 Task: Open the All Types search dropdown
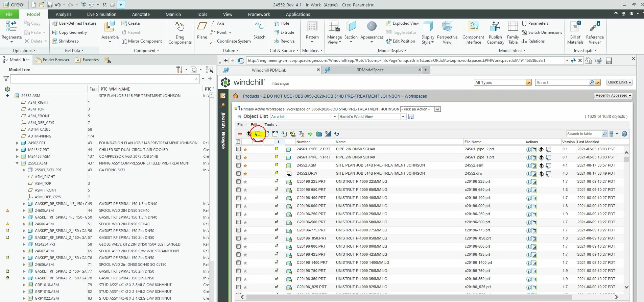pos(529,82)
